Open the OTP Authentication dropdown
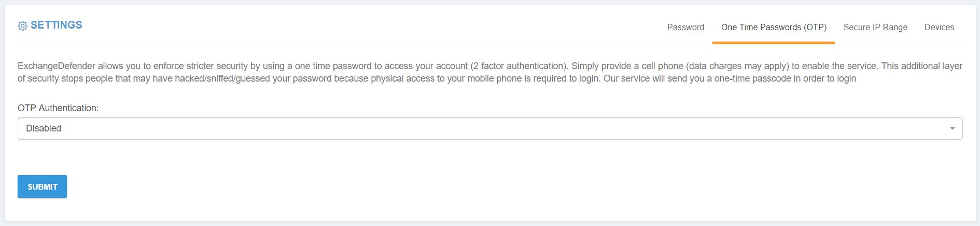Screen dimensions: 980x226 490,128
